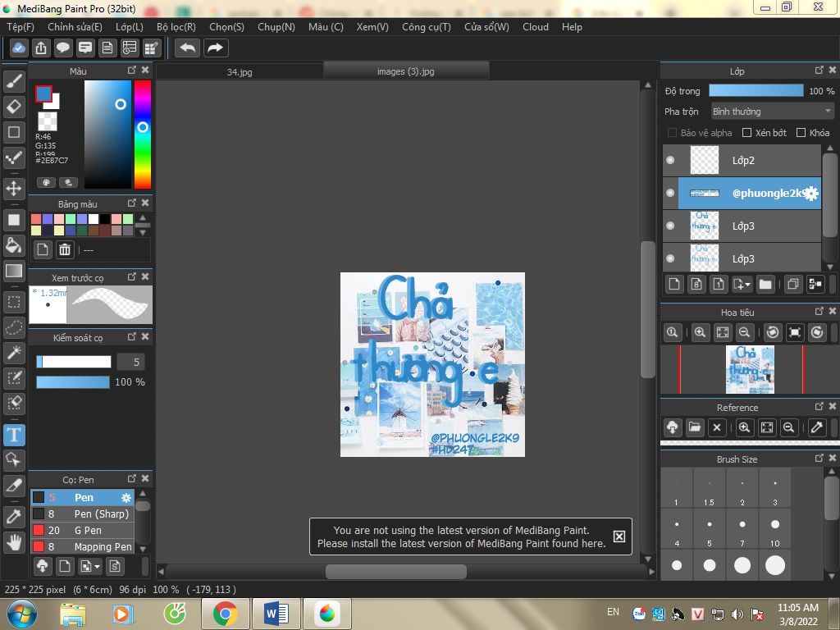840x630 pixels.
Task: Open Tệp(F) menu
Action: pos(21,27)
